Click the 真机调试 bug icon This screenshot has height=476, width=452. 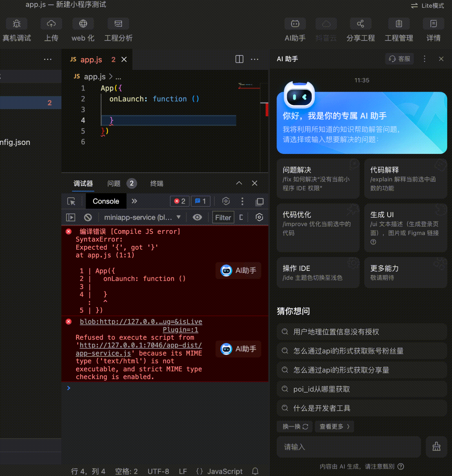[x=17, y=24]
